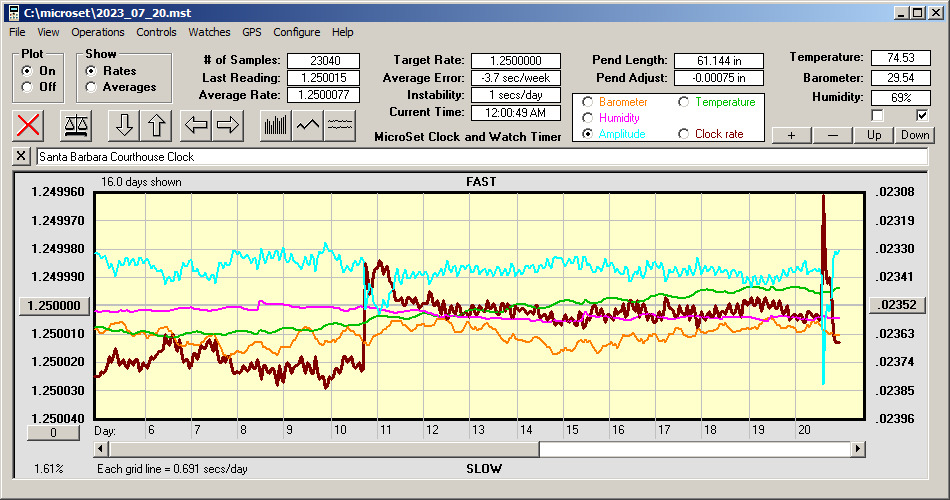950x500 pixels.
Task: Select the Barometer trace radio button
Action: pos(587,102)
